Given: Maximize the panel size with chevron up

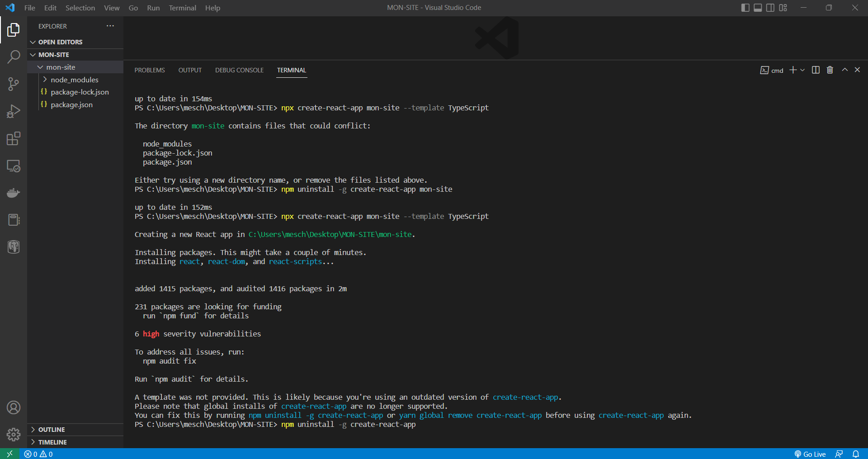Looking at the screenshot, I should [x=844, y=70].
